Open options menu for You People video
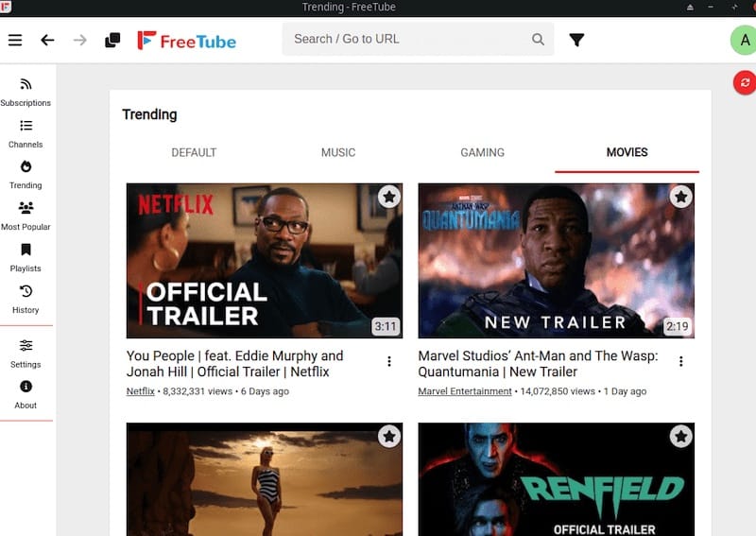Image resolution: width=756 pixels, height=536 pixels. [x=389, y=361]
